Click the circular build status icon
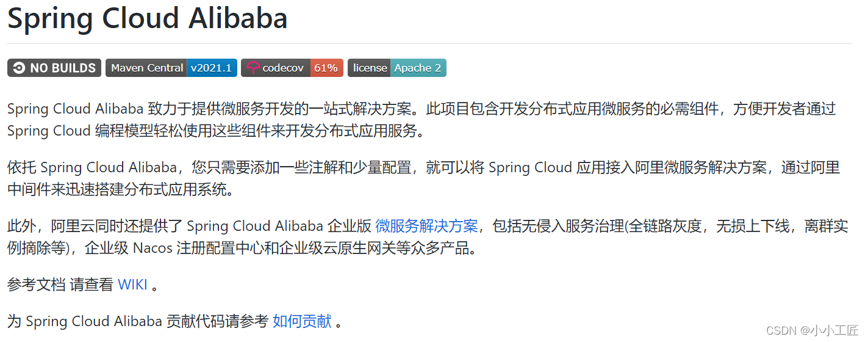 [19, 68]
